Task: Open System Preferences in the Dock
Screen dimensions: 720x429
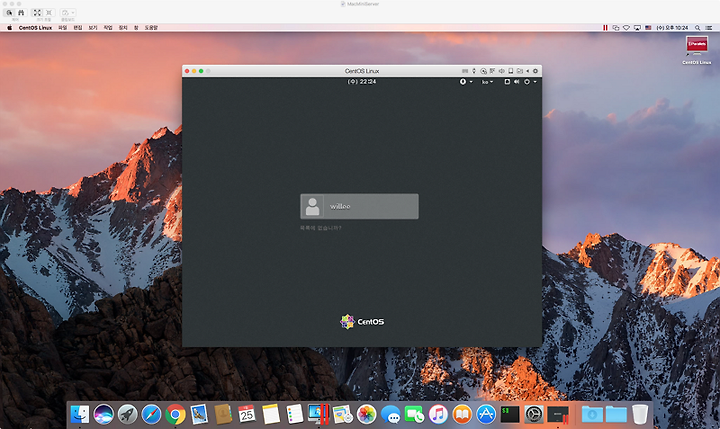Action: (534, 414)
